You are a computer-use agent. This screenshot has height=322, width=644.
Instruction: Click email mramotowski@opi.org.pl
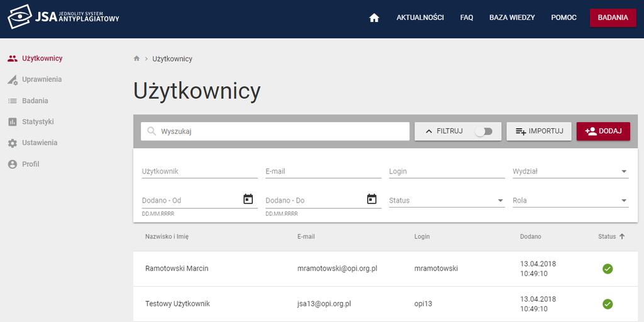[x=337, y=269]
